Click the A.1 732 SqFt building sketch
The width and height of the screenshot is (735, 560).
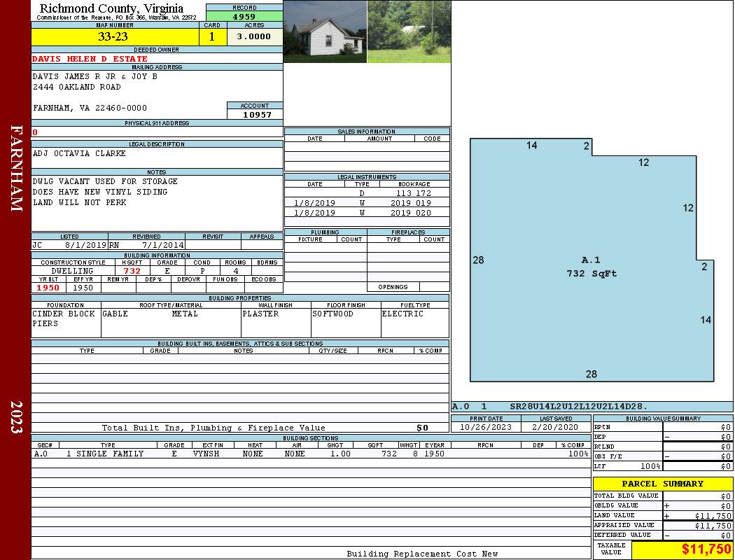[591, 267]
